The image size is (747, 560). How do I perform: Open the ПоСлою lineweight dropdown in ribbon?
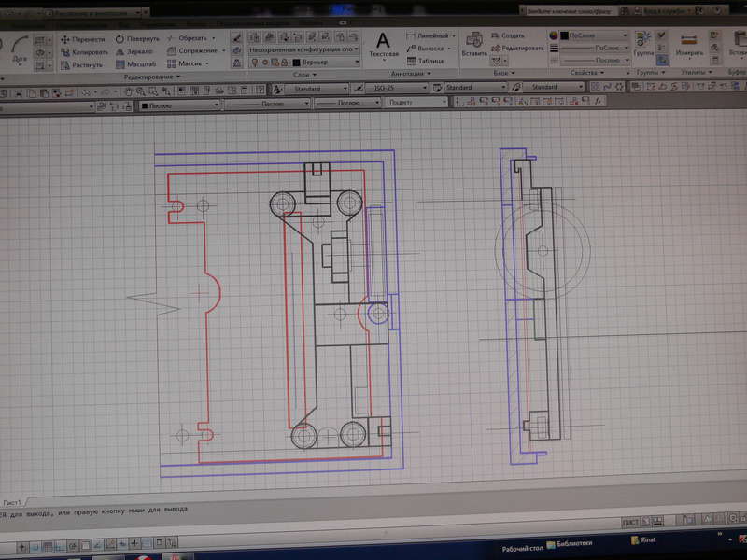(595, 49)
